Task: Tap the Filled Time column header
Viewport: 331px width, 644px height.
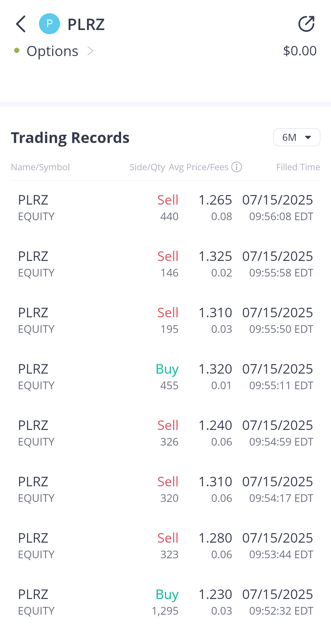Action: (x=298, y=167)
